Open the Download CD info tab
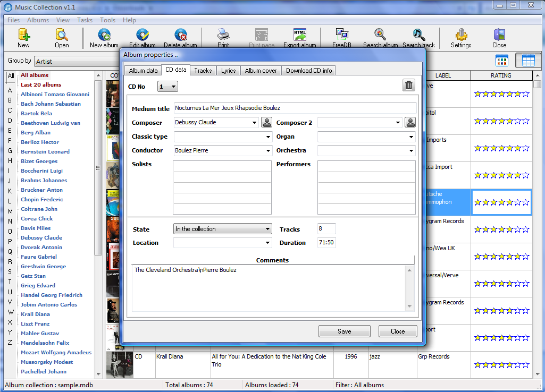This screenshot has width=545, height=392. pyautogui.click(x=308, y=71)
